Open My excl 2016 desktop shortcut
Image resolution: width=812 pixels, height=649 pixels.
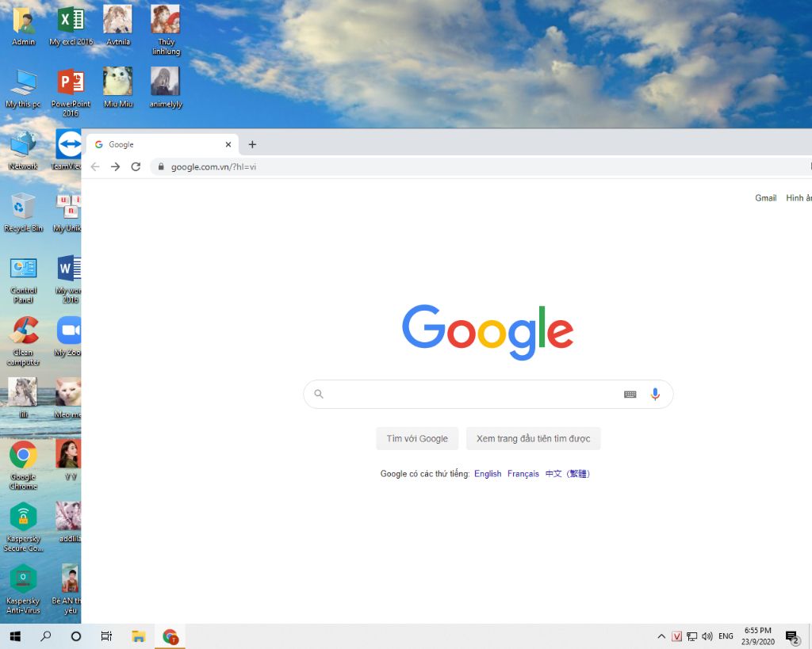(71, 26)
